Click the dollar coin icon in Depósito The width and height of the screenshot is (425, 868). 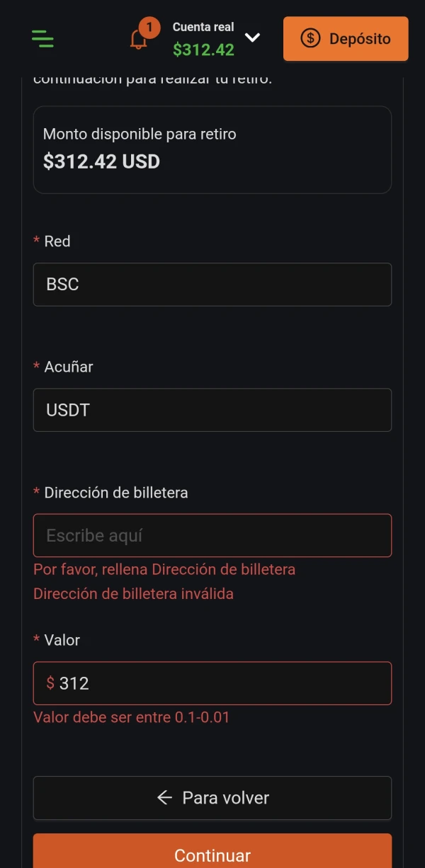(x=310, y=38)
